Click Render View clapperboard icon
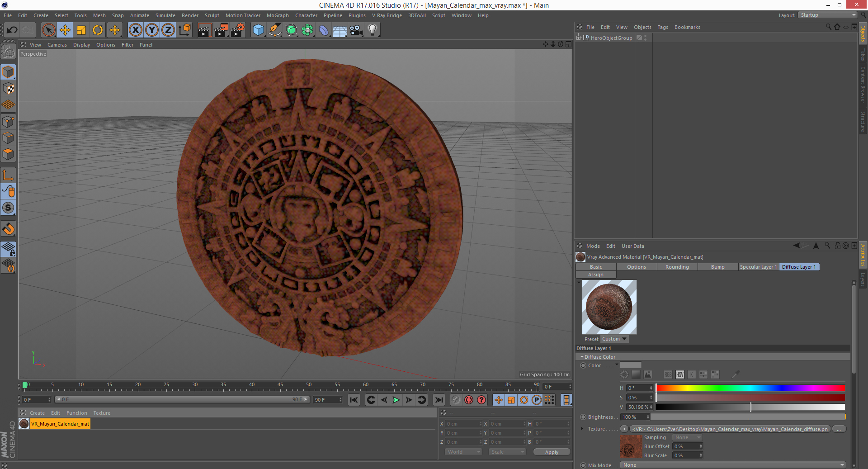 [x=204, y=30]
